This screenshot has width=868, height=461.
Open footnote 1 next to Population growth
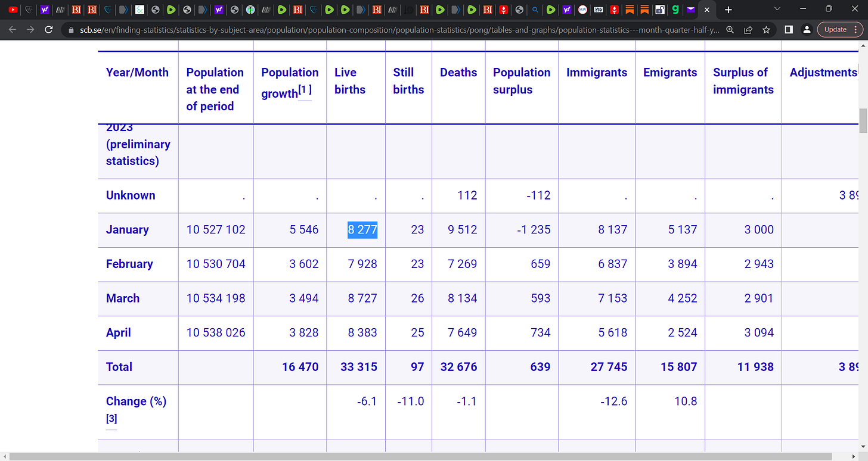305,90
